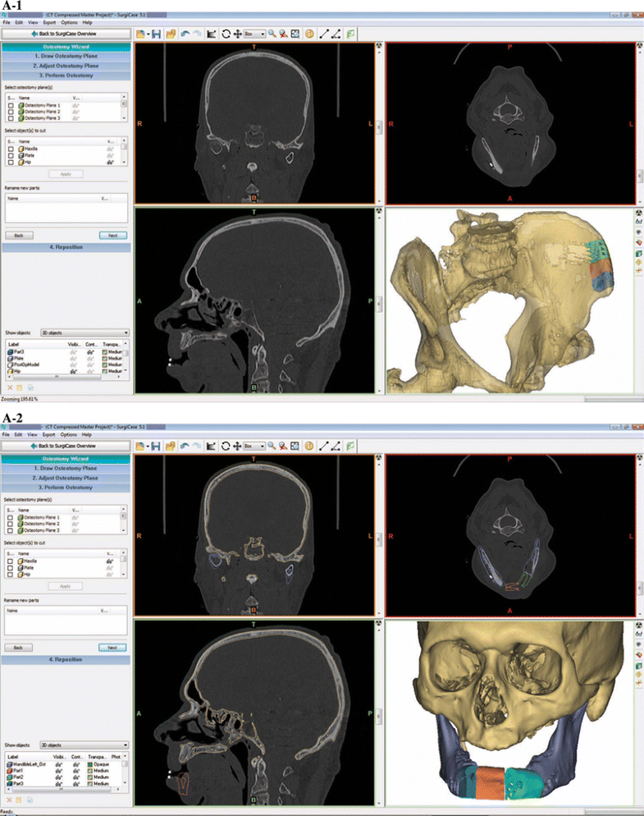Click Back button in A-1 wizard
The image size is (644, 816).
[x=19, y=236]
